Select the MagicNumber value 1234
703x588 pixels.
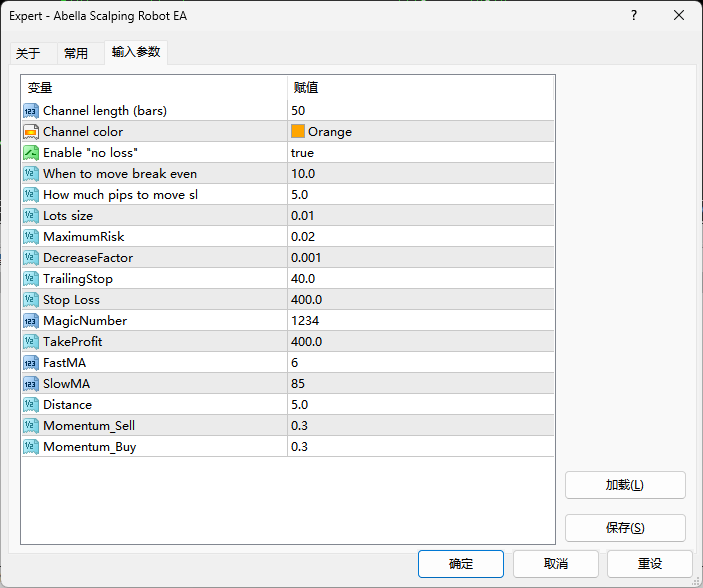point(305,321)
